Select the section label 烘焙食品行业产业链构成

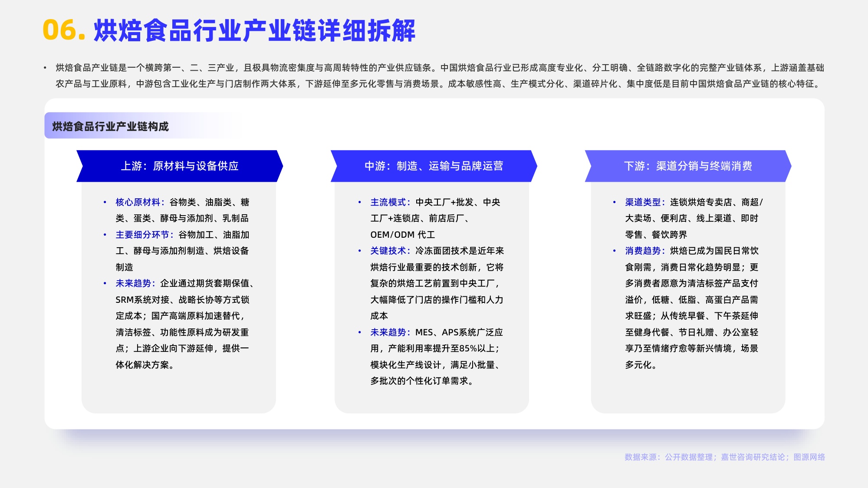click(x=110, y=126)
